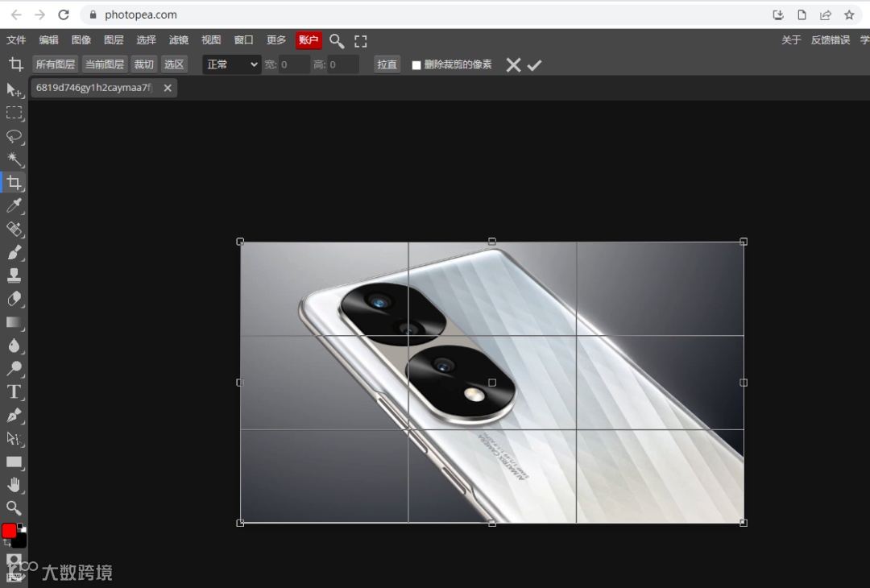870x588 pixels.
Task: Click the 选区 button
Action: (174, 64)
